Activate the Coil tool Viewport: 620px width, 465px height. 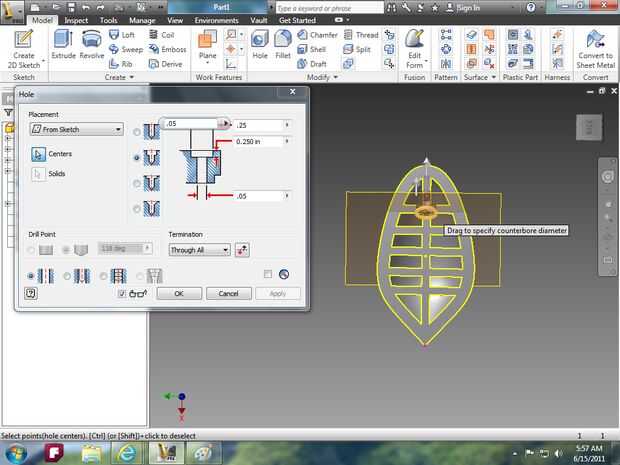(161, 35)
